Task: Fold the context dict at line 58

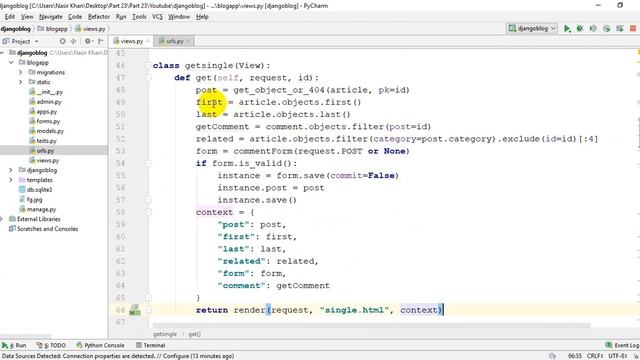Action: (149, 212)
